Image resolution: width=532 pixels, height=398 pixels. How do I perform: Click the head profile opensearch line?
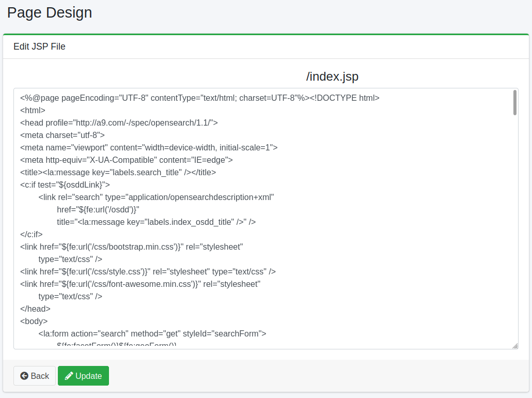point(119,123)
